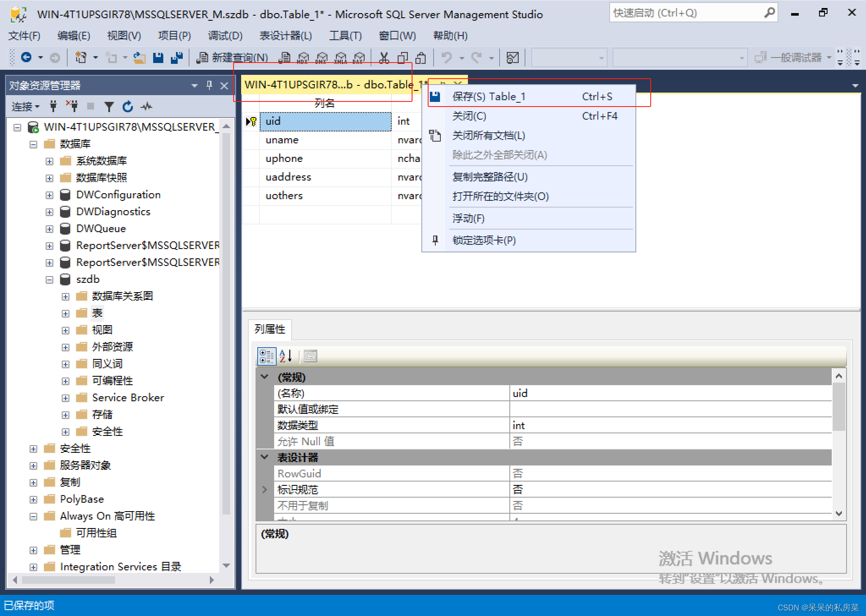Choose 打开所在的文件夹(O) from context menu
This screenshot has height=616, width=866.
pyautogui.click(x=529, y=196)
